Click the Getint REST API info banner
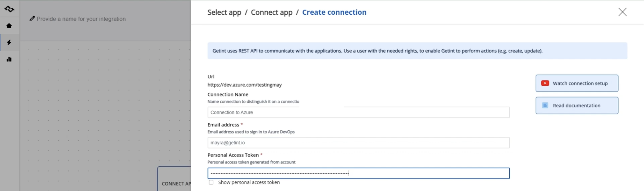Image resolution: width=644 pixels, height=191 pixels. point(417,51)
